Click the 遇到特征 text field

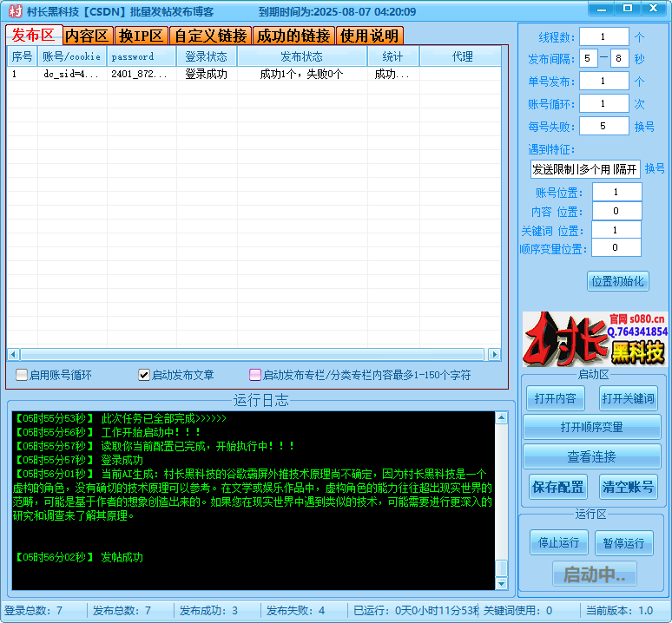coord(585,169)
